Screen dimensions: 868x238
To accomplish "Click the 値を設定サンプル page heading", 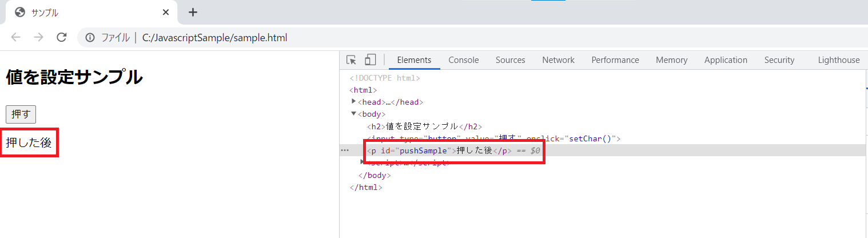I will point(74,77).
